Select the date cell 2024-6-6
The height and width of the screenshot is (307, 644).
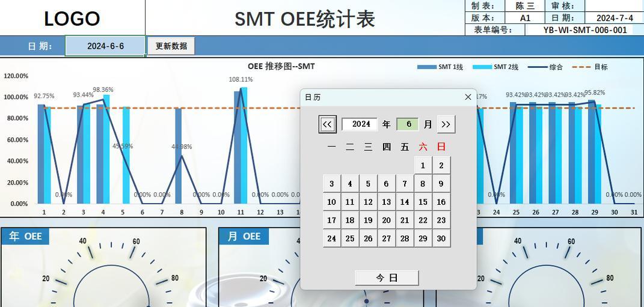click(105, 46)
